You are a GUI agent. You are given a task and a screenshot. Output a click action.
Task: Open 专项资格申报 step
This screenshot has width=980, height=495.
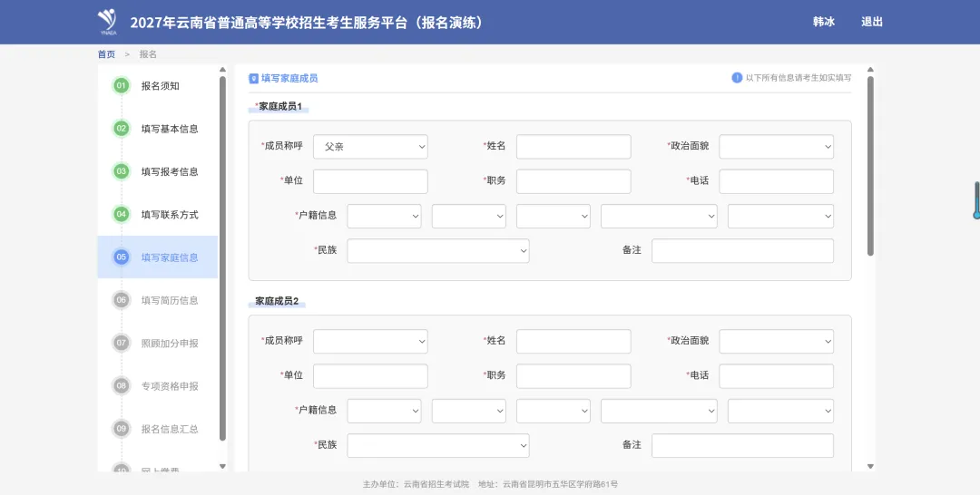tap(170, 386)
